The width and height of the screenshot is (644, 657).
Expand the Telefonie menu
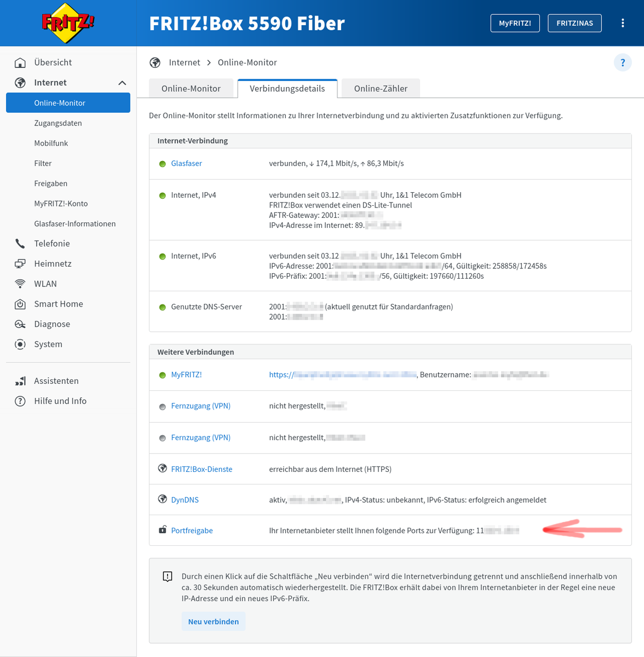tap(52, 244)
